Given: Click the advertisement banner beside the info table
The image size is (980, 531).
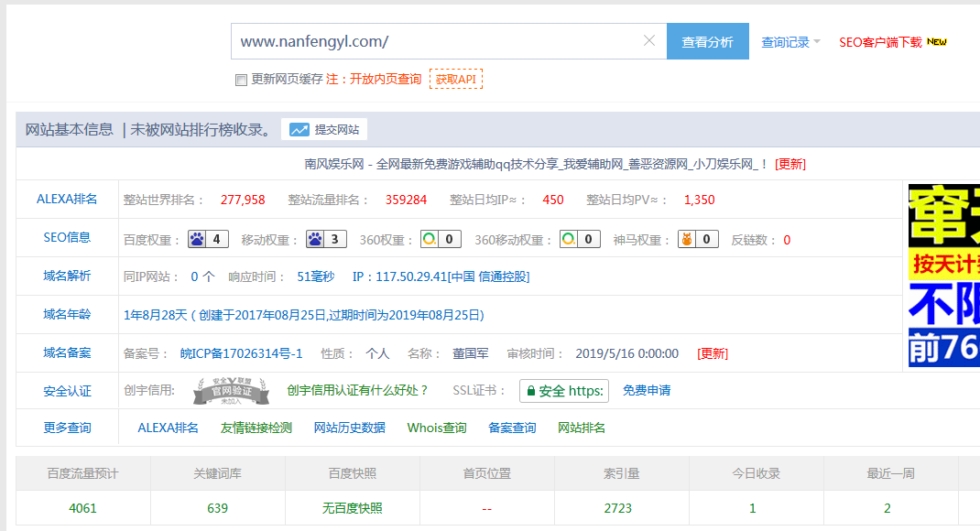Looking at the screenshot, I should click(x=943, y=275).
